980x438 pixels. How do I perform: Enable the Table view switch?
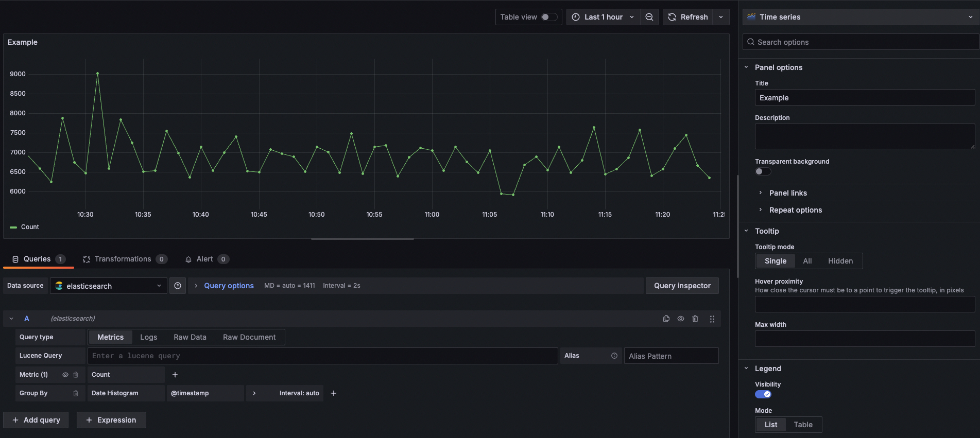[x=548, y=17]
